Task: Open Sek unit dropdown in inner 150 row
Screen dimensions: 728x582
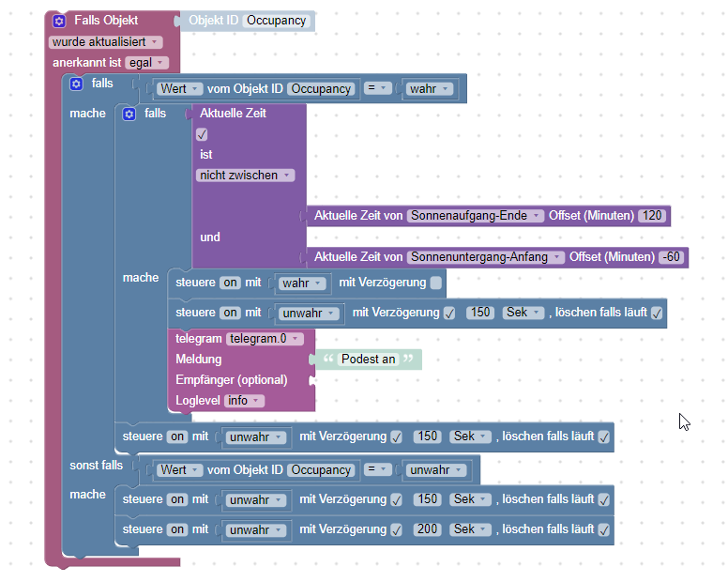Action: pyautogui.click(x=523, y=313)
